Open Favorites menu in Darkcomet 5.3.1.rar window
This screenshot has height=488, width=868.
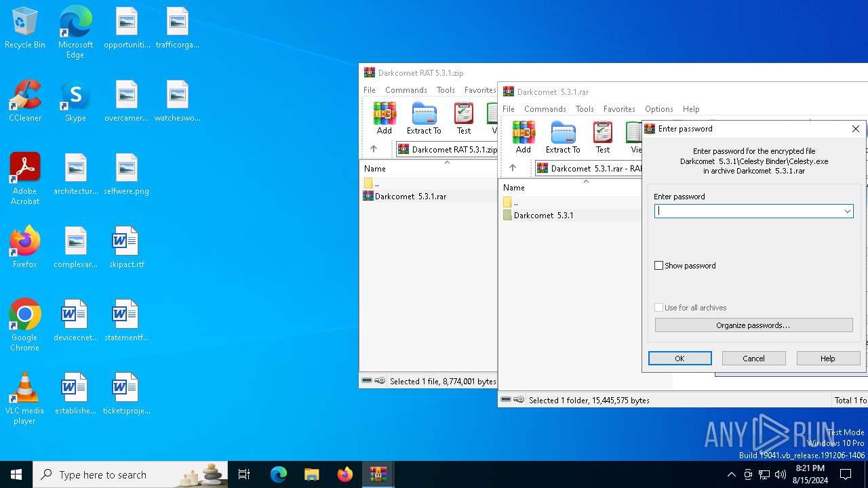619,109
